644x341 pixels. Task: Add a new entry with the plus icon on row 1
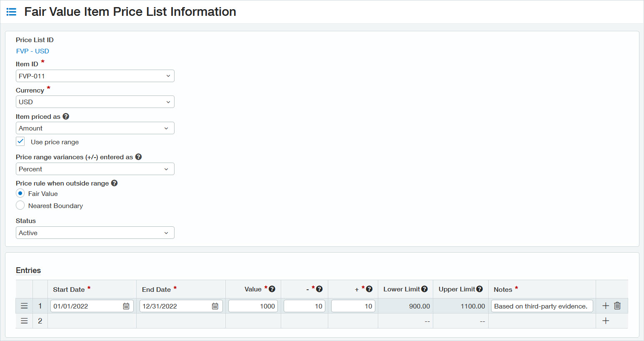pyautogui.click(x=606, y=306)
